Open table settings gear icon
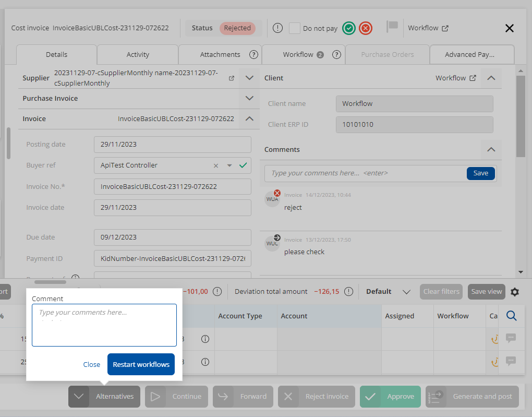Screen dimensions: 532x417 point(515,292)
